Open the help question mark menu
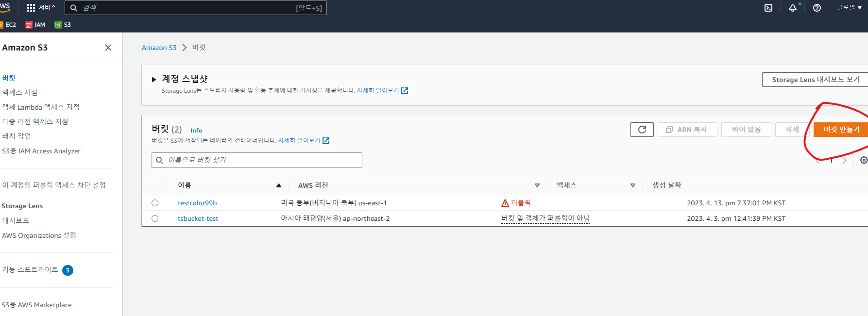This screenshot has width=868, height=316. [x=817, y=8]
